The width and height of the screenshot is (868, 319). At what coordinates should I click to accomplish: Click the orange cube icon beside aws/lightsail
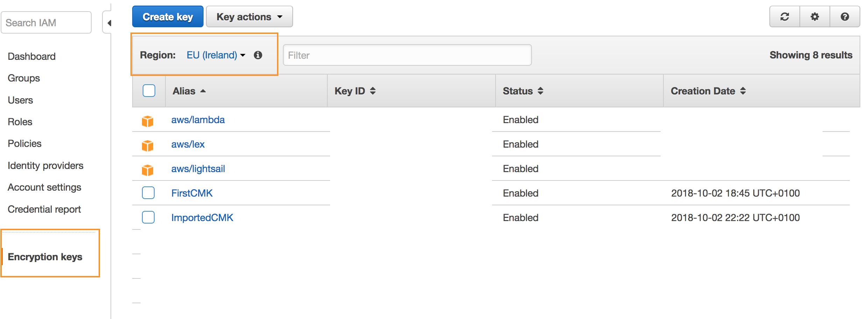coord(148,170)
